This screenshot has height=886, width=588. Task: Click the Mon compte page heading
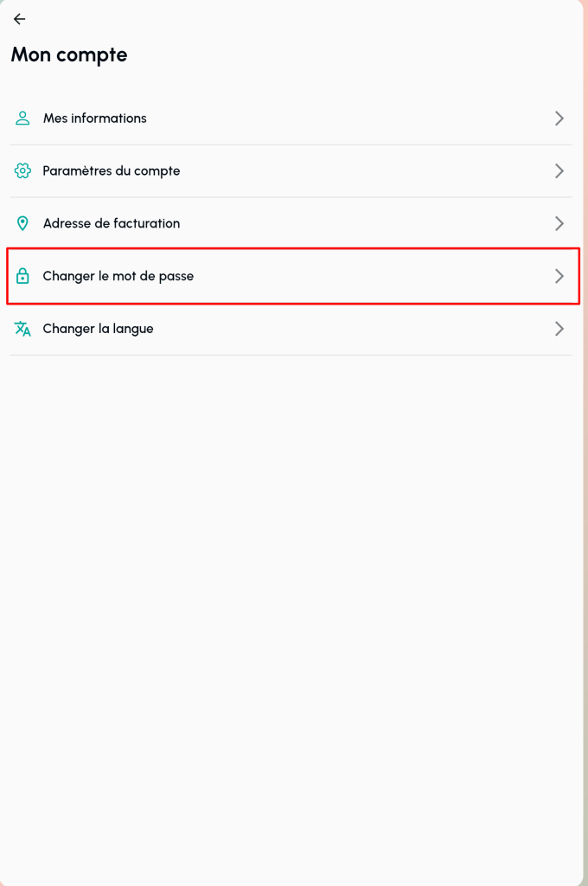(69, 55)
